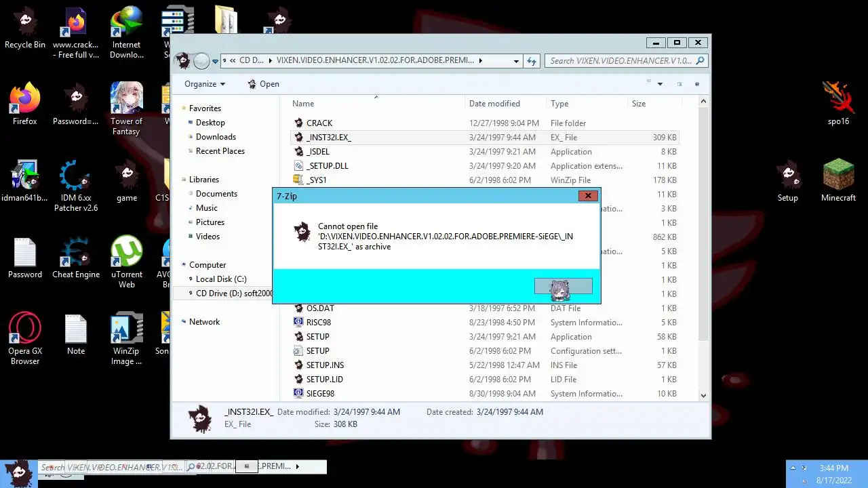Sort files by Name column
Screen dimensions: 868x488
tap(376, 104)
